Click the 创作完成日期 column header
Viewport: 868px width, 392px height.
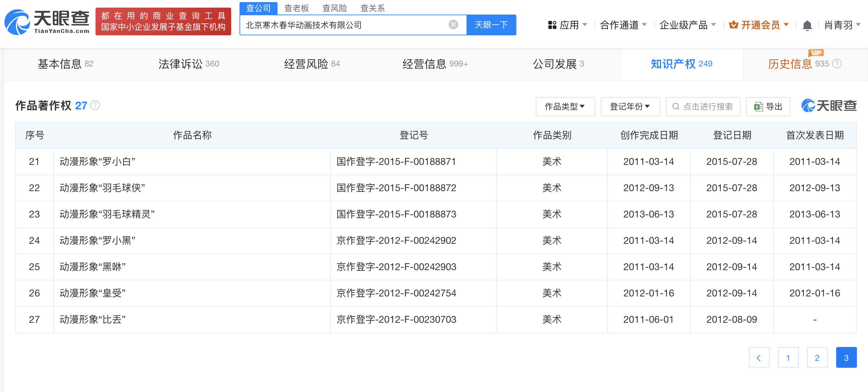click(649, 135)
